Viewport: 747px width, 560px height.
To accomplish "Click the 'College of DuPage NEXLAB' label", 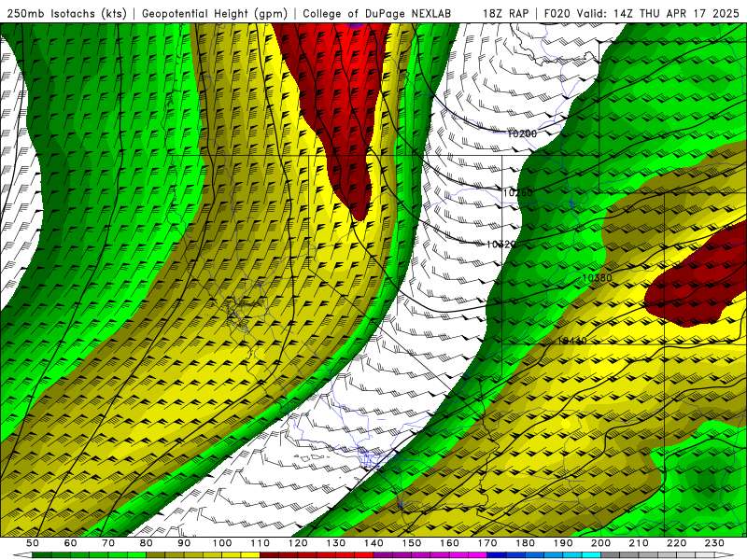I will [377, 13].
